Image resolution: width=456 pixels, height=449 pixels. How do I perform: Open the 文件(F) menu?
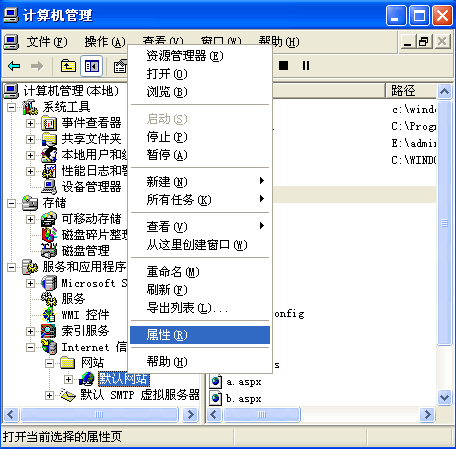point(47,42)
